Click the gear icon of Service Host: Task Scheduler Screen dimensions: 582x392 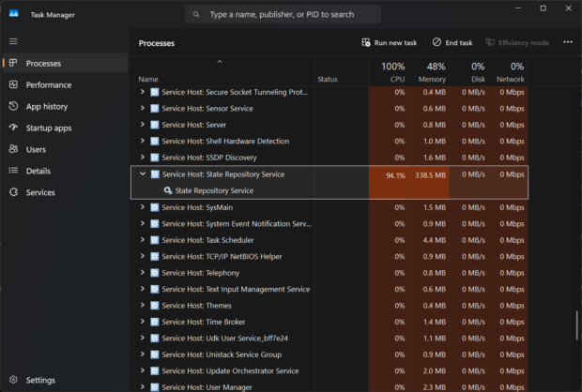[155, 240]
